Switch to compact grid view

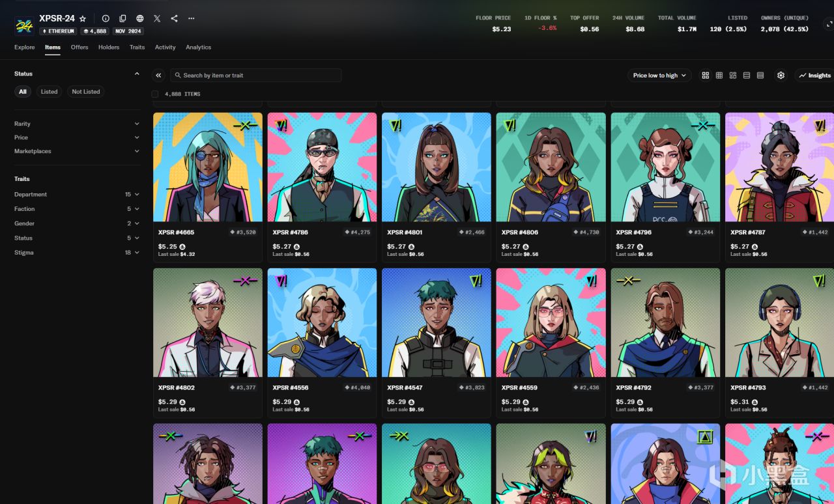click(719, 76)
